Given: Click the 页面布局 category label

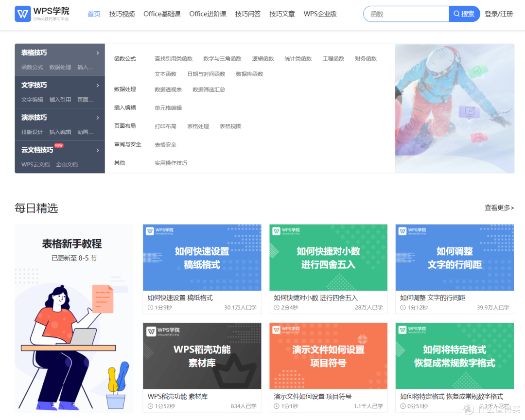Looking at the screenshot, I should [125, 126].
